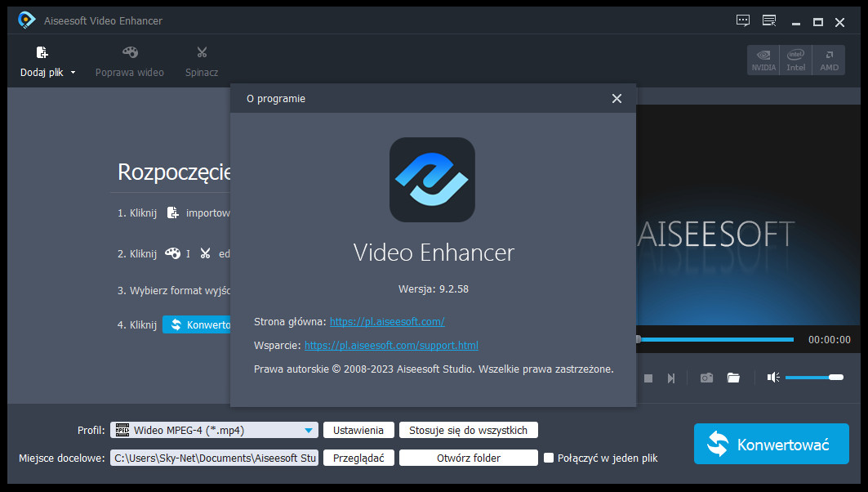Open the menu list icon in title bar

[x=769, y=21]
